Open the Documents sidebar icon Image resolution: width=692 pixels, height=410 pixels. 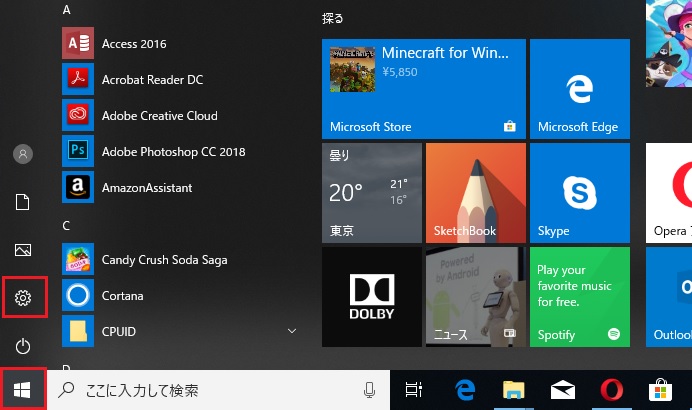click(23, 202)
